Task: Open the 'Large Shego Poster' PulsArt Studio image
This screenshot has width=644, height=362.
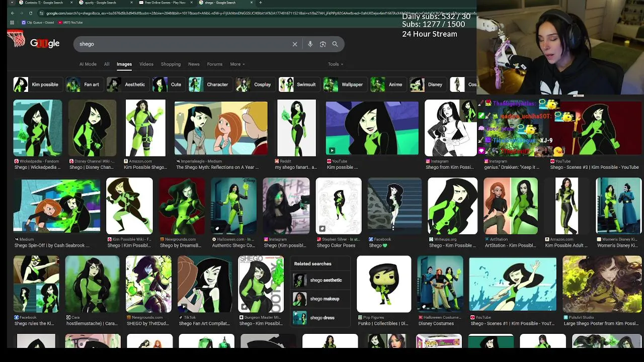Action: click(x=602, y=284)
